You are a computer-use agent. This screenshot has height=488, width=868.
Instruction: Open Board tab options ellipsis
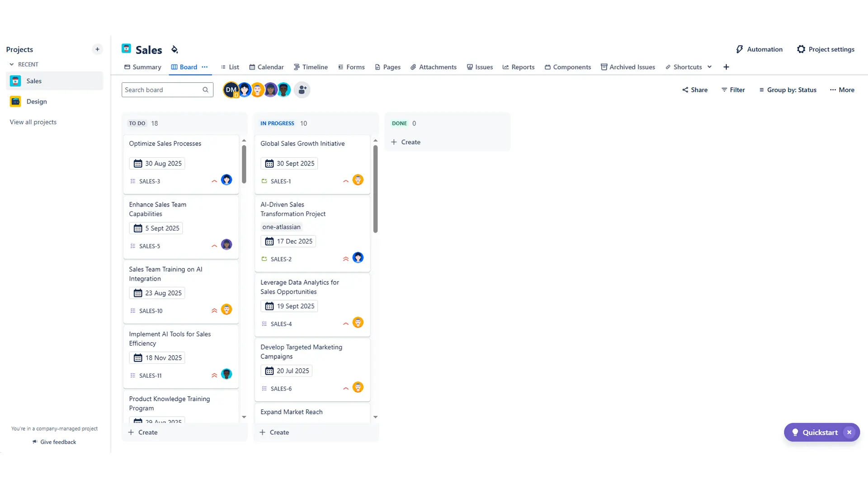click(205, 67)
